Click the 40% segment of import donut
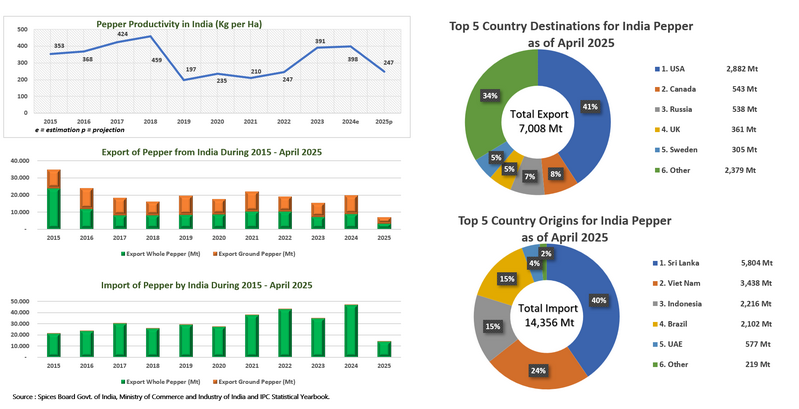This screenshot has width=799, height=409. point(595,301)
